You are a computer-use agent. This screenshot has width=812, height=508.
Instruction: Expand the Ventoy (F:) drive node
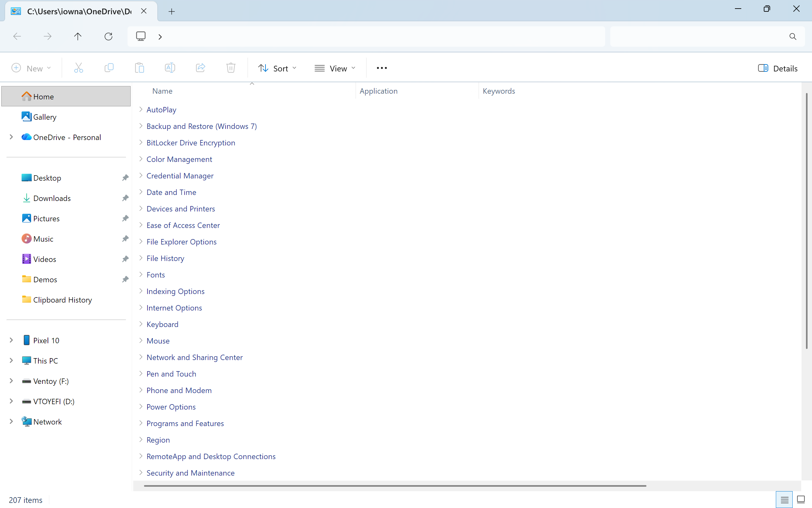[x=11, y=381]
